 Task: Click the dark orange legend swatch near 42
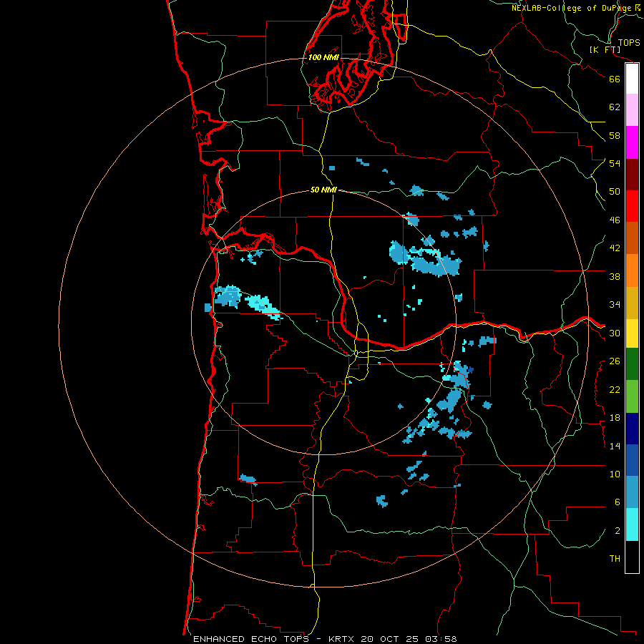pos(632,238)
